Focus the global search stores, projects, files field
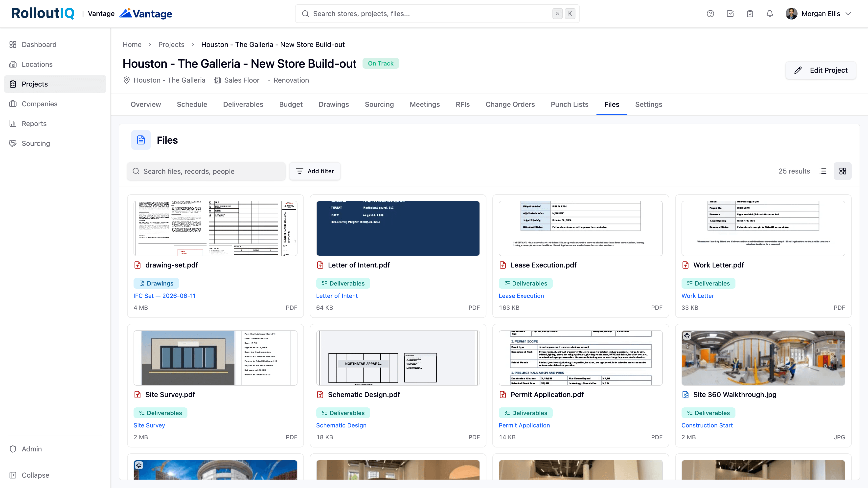868x488 pixels. coord(437,14)
